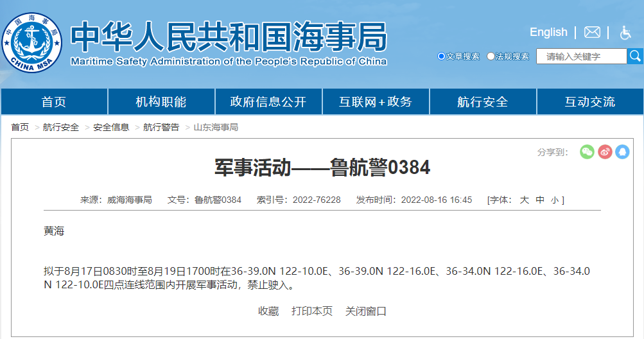Focus the keyword search input field

click(x=581, y=56)
